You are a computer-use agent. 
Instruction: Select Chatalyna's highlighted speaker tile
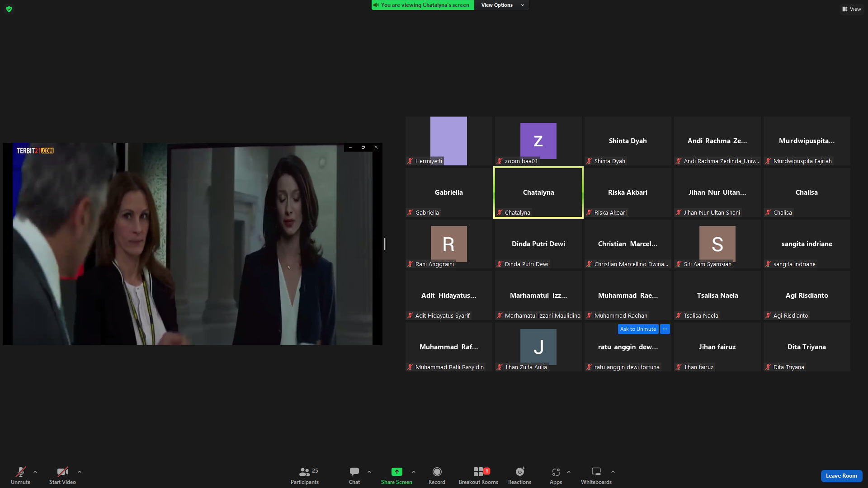(538, 192)
